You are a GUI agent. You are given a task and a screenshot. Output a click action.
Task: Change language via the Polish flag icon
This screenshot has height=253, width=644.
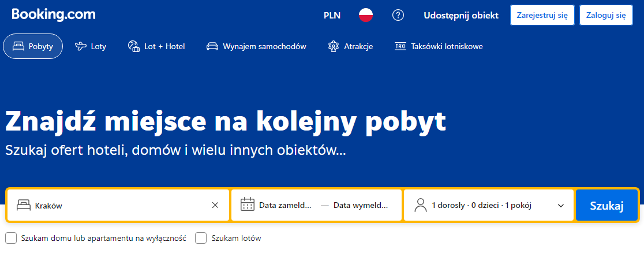(365, 16)
